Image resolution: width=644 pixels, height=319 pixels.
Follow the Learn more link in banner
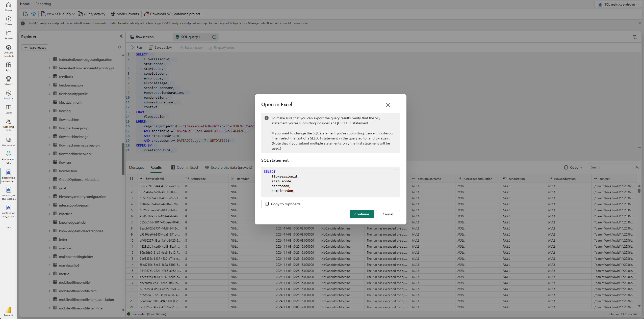pos(300,23)
